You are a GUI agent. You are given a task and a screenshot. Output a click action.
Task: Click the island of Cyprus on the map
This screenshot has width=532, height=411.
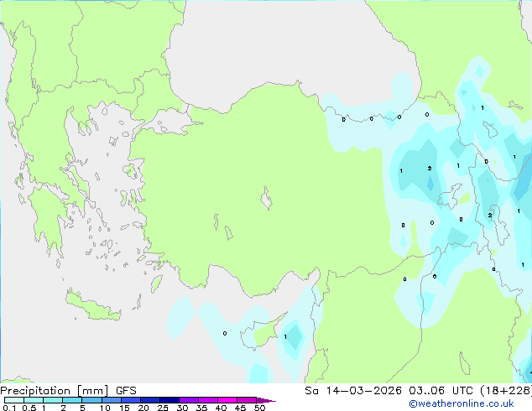[x=263, y=332]
